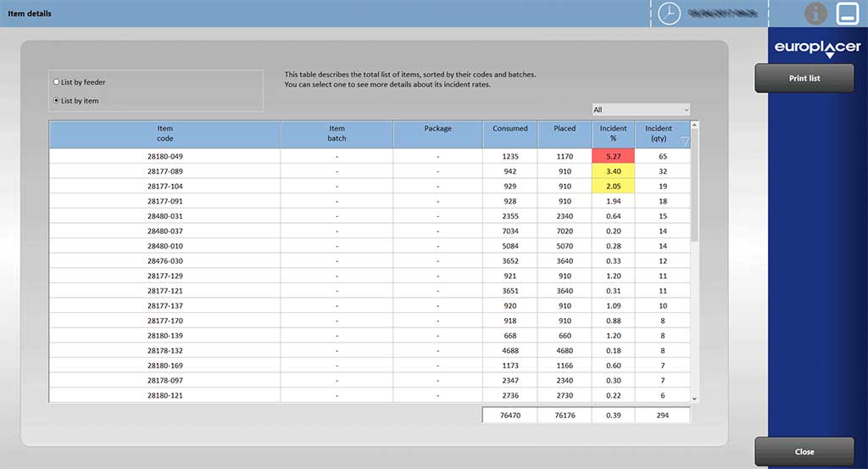Viewport: 868px width, 469px height.
Task: Click the minimize panel icon
Action: pos(847,14)
